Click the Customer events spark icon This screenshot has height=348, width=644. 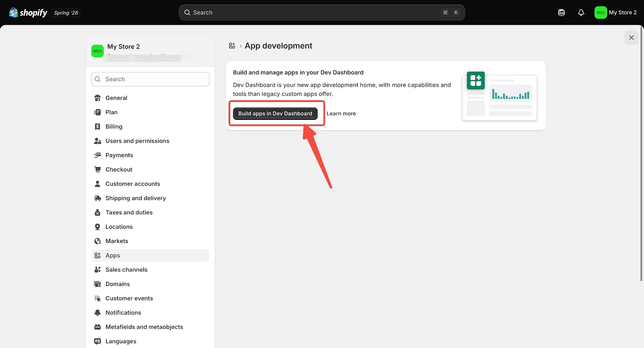pyautogui.click(x=97, y=298)
